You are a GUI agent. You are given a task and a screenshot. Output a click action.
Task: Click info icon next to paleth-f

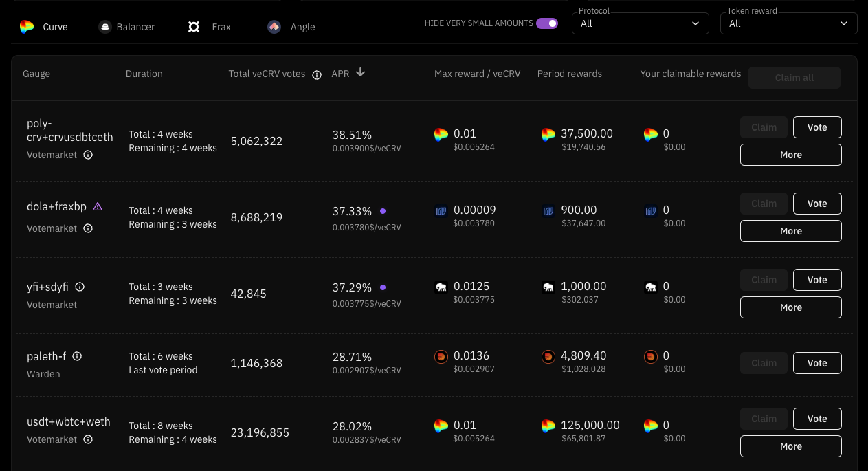coord(77,356)
